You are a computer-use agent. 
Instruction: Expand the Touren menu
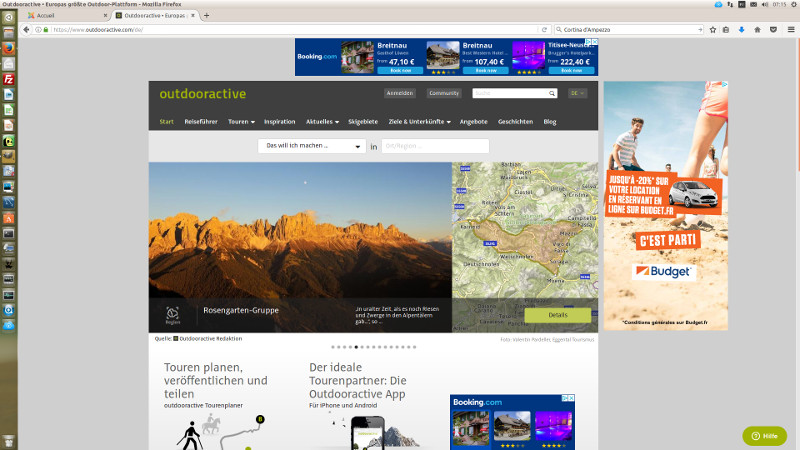[x=241, y=122]
